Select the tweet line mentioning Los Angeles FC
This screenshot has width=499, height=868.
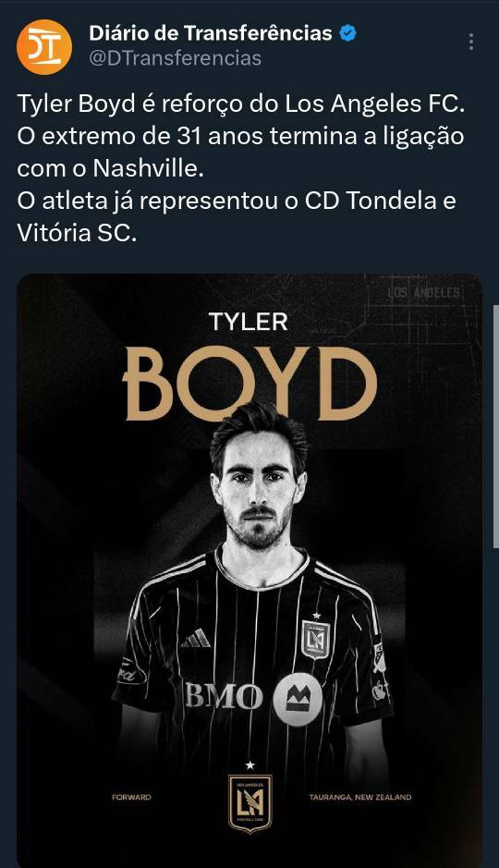pyautogui.click(x=239, y=104)
